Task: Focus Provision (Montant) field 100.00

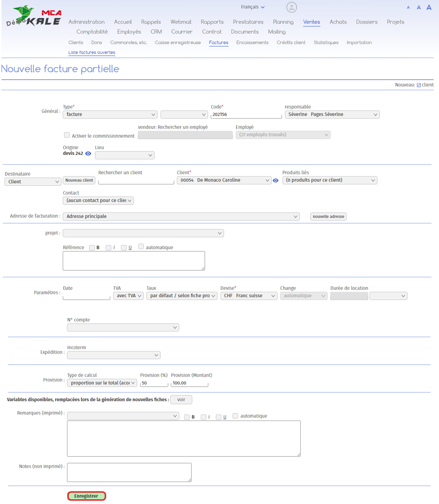Action: [190, 383]
